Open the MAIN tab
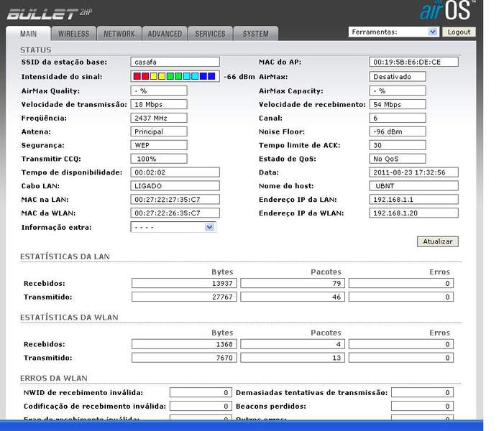The width and height of the screenshot is (504, 431). click(29, 34)
